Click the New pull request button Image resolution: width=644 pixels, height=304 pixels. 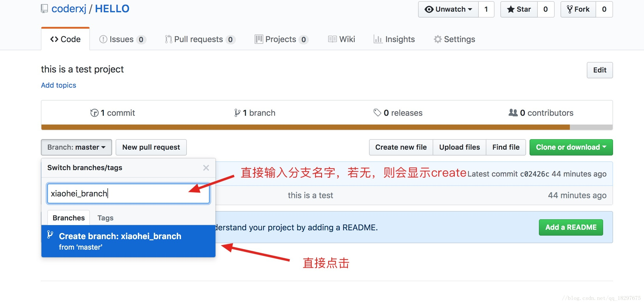point(151,147)
